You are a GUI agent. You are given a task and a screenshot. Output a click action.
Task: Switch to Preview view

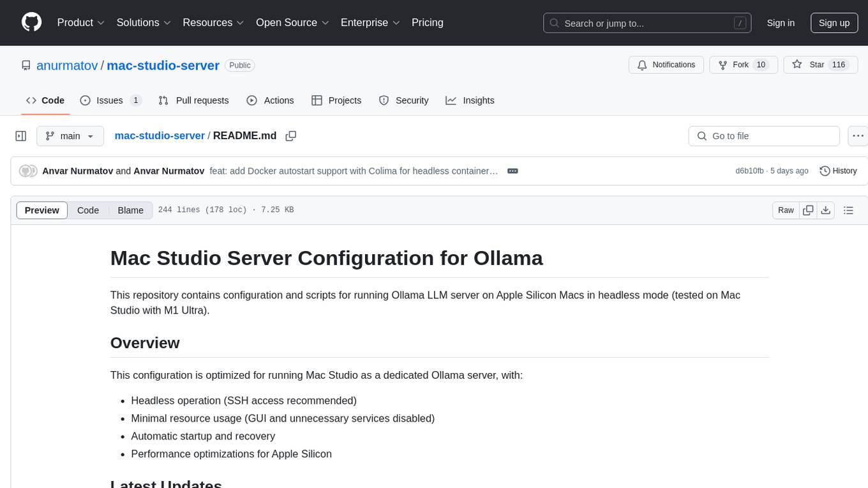pyautogui.click(x=42, y=210)
